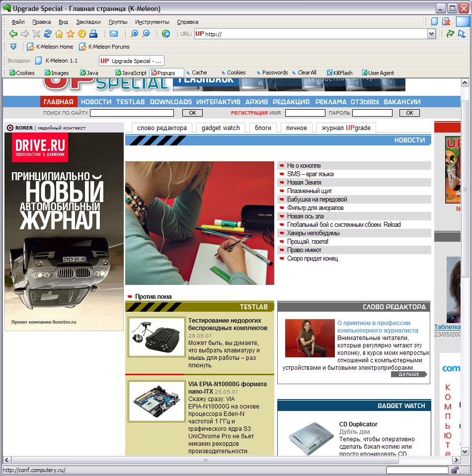Clear the Cache via privacy bar
The height and width of the screenshot is (476, 472).
196,72
